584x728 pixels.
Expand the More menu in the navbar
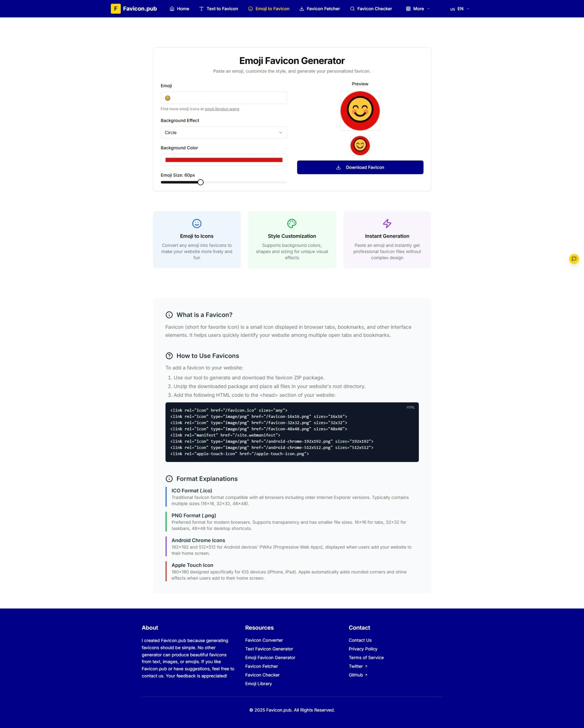pos(417,9)
